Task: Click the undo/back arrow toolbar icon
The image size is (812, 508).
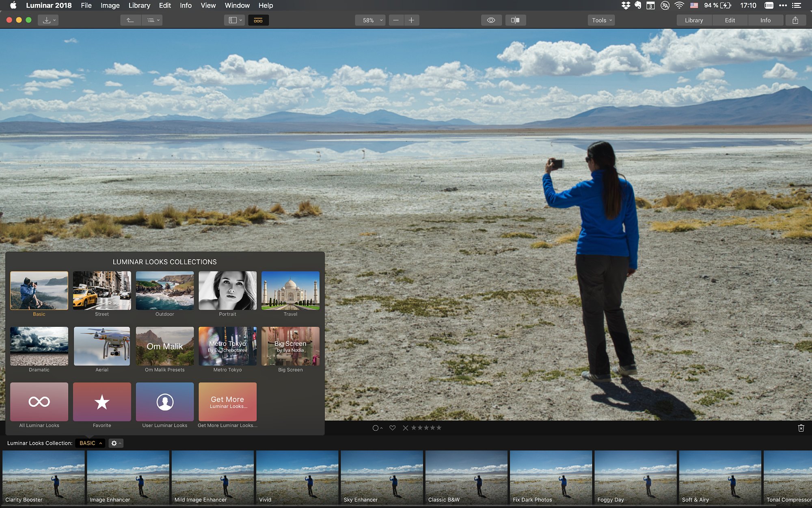Action: point(130,20)
